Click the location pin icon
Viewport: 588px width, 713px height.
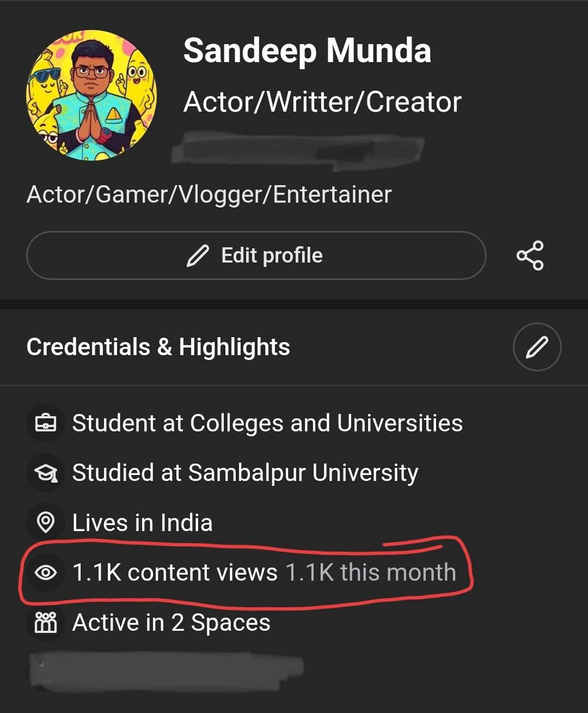tap(46, 522)
